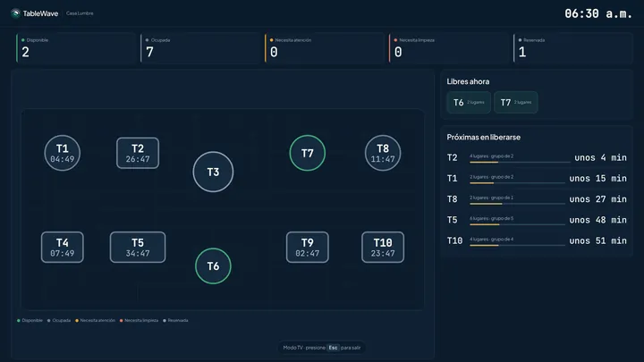The height and width of the screenshot is (362, 644).
Task: Select table T9 showing 02:47
Action: click(x=307, y=247)
